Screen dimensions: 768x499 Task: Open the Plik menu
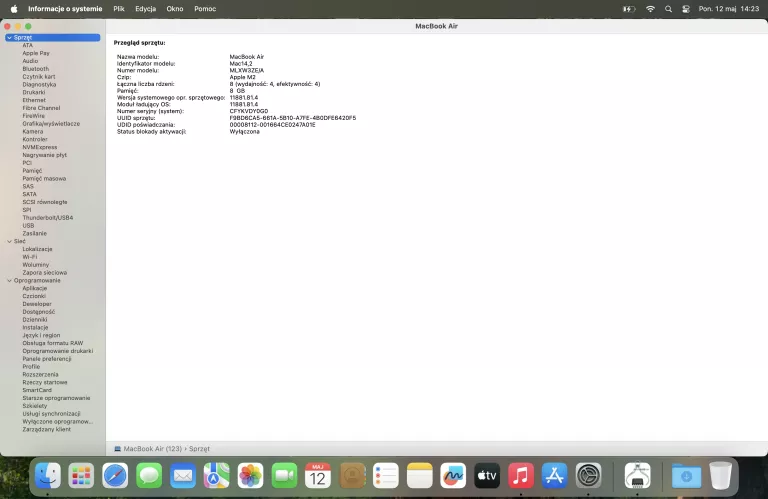119,9
